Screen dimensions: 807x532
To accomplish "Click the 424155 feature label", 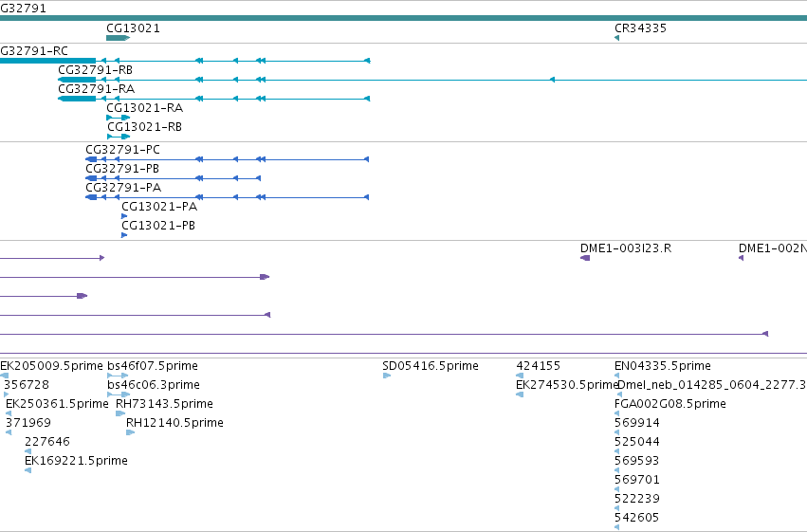I will [x=539, y=366].
